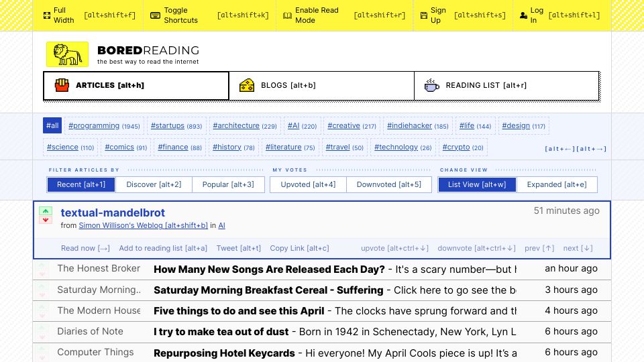Click the AI category link under textual-mandelbrot

(222, 225)
